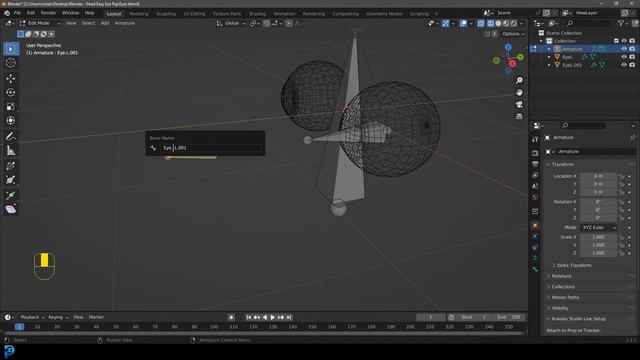Select the Extrude tool

11,195
